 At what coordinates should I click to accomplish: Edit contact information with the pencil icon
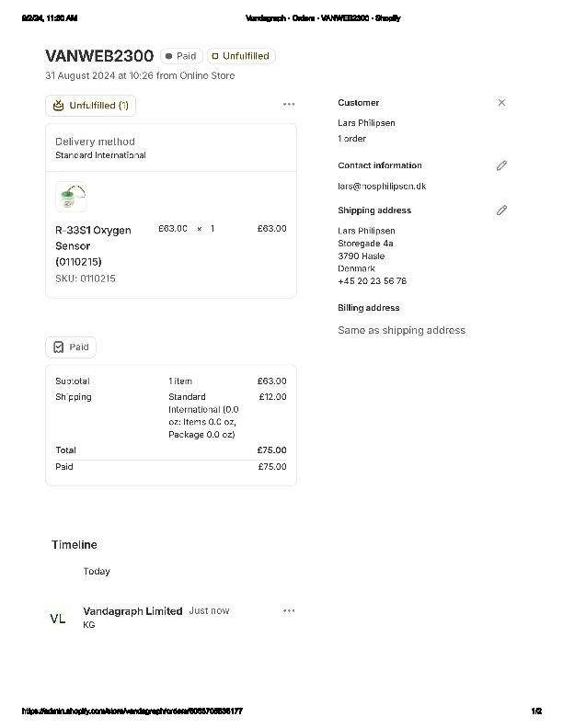[x=501, y=165]
